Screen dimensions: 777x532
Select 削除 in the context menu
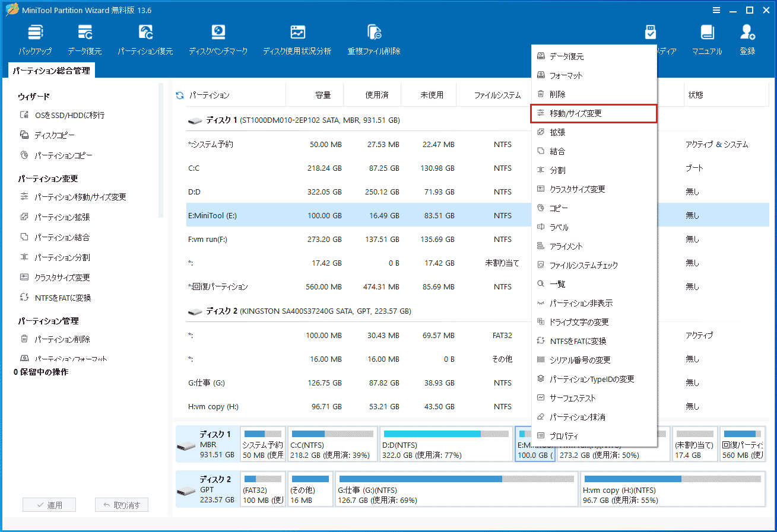click(594, 94)
